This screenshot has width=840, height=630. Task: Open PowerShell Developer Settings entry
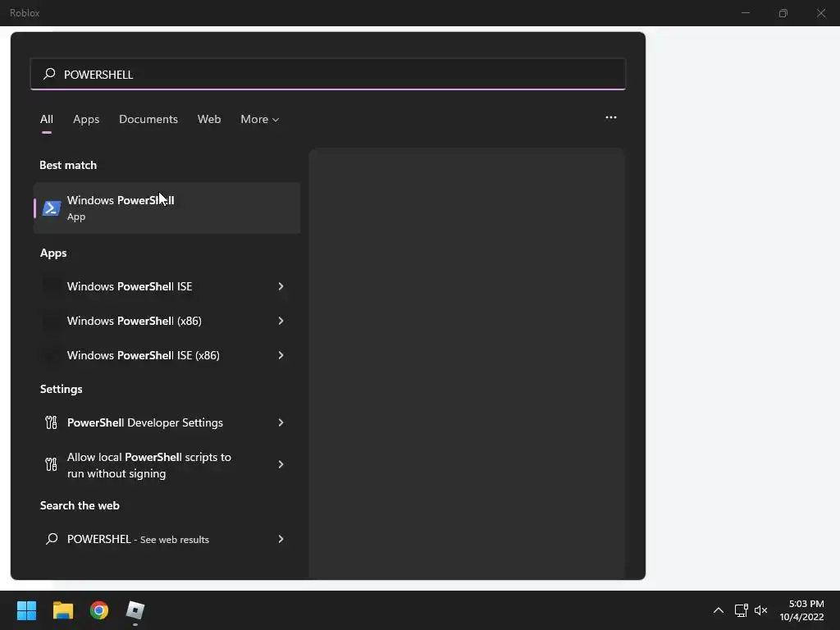pos(167,422)
